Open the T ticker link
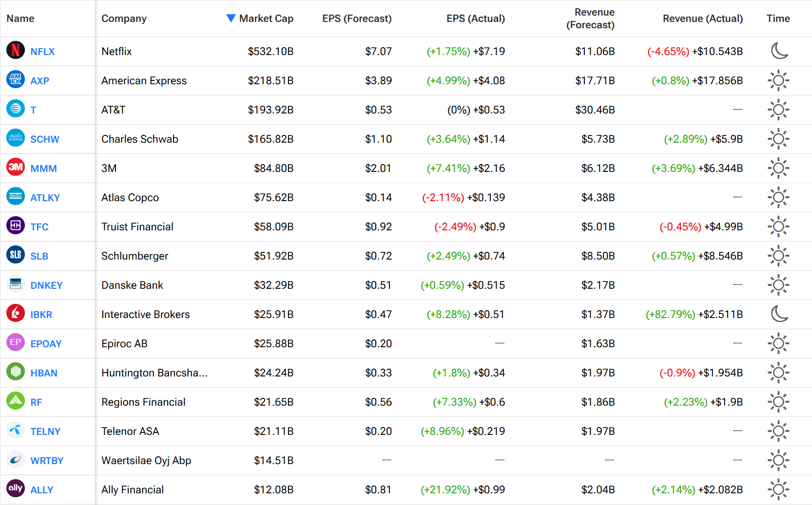The image size is (812, 505). (33, 110)
